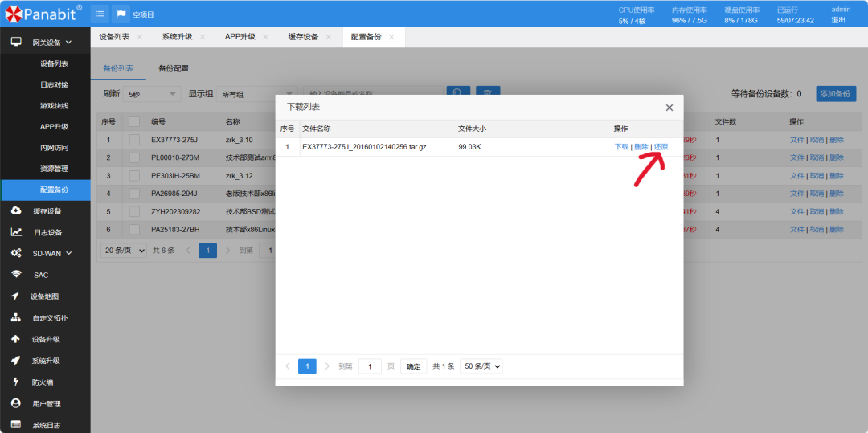The width and height of the screenshot is (868, 433).
Task: Click the search magnifier button
Action: 458,93
